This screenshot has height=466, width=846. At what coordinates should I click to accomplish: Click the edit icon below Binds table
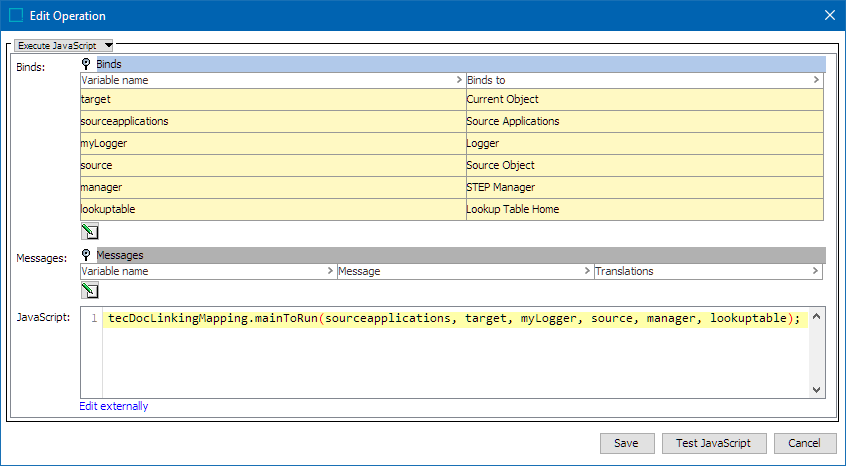tap(89, 232)
